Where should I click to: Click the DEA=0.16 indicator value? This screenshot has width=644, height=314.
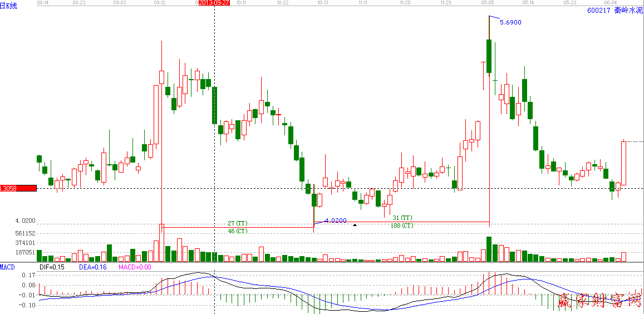91,267
